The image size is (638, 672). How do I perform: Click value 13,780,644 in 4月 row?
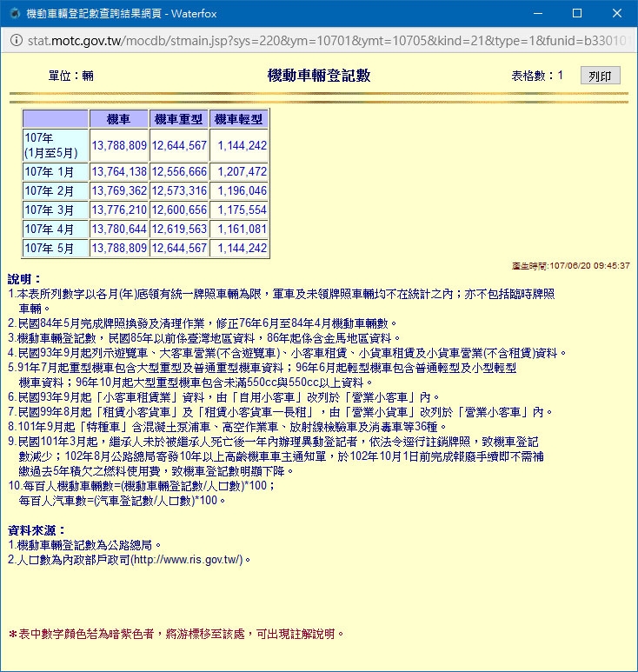[119, 229]
